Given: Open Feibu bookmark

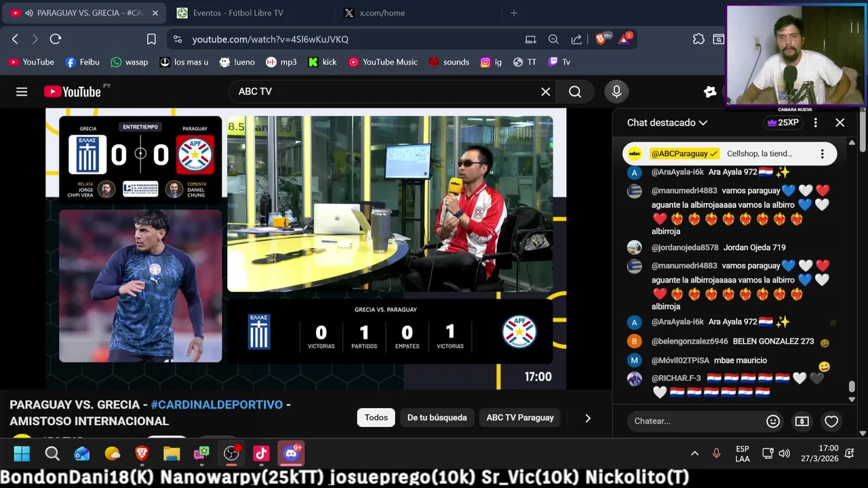Looking at the screenshot, I should [x=82, y=62].
